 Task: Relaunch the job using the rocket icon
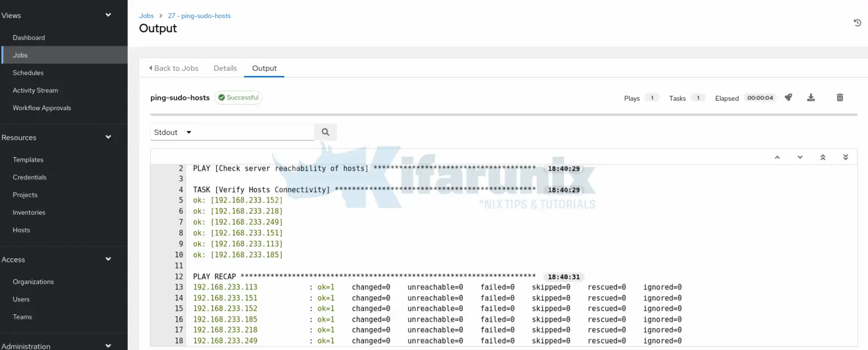[x=788, y=97]
